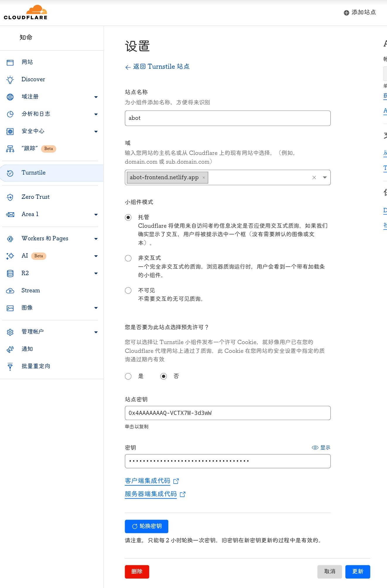Expand the 域注册 submenu arrow
This screenshot has height=588, width=387.
pyautogui.click(x=96, y=97)
